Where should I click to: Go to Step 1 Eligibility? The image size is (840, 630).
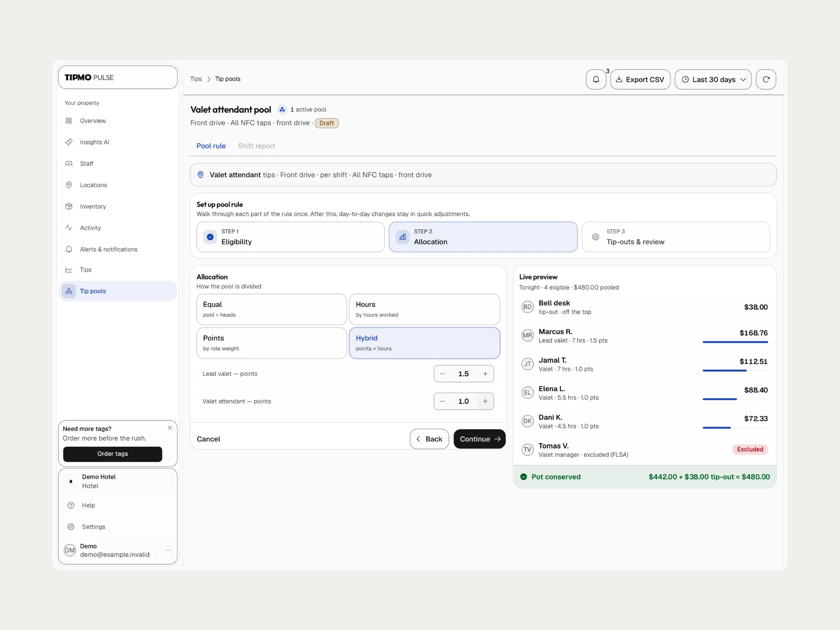[x=290, y=237]
